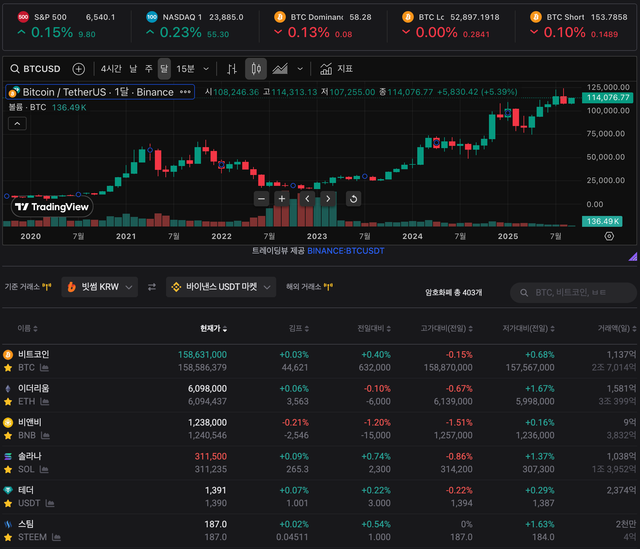Add a symbol to compare with plus icon

78,69
